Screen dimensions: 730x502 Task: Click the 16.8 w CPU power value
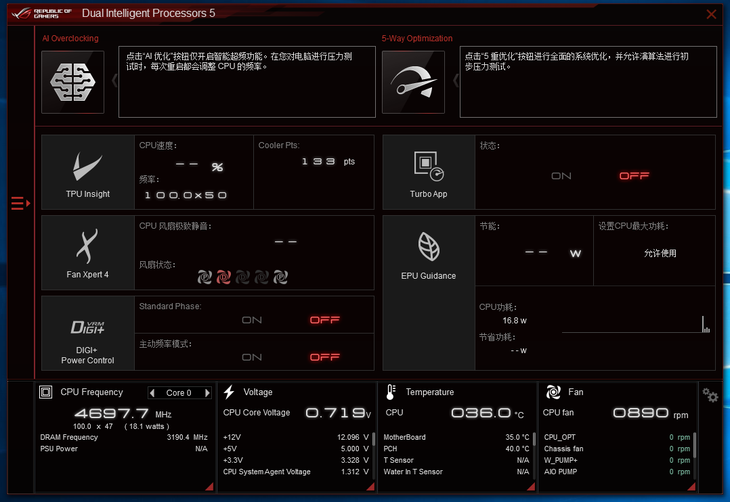514,320
